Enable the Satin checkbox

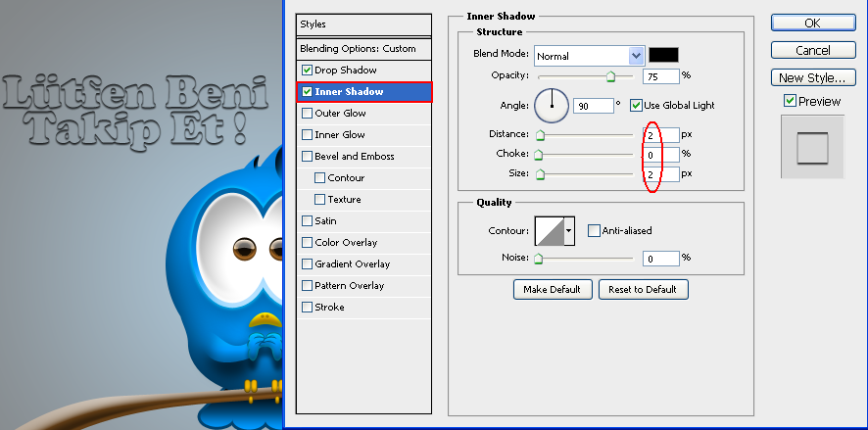pyautogui.click(x=307, y=221)
